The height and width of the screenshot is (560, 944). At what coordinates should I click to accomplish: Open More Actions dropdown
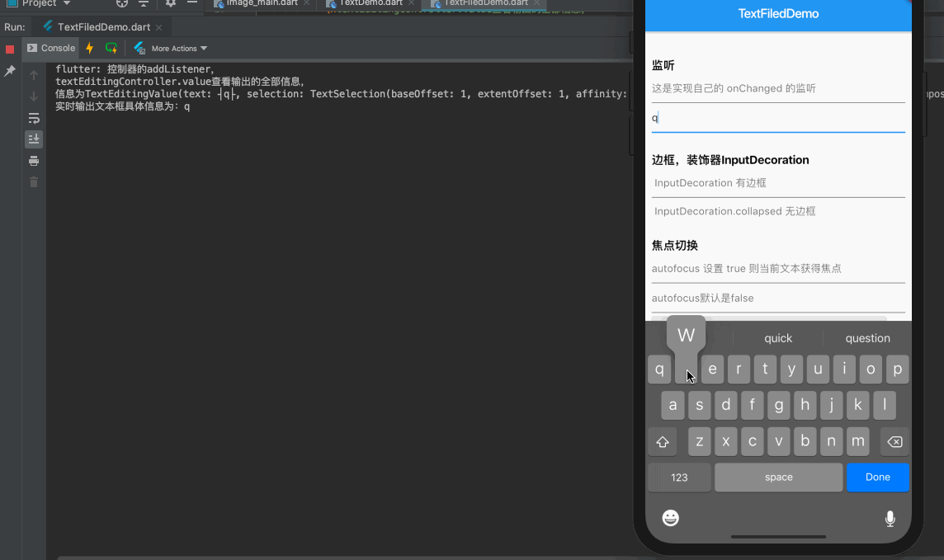click(x=179, y=48)
